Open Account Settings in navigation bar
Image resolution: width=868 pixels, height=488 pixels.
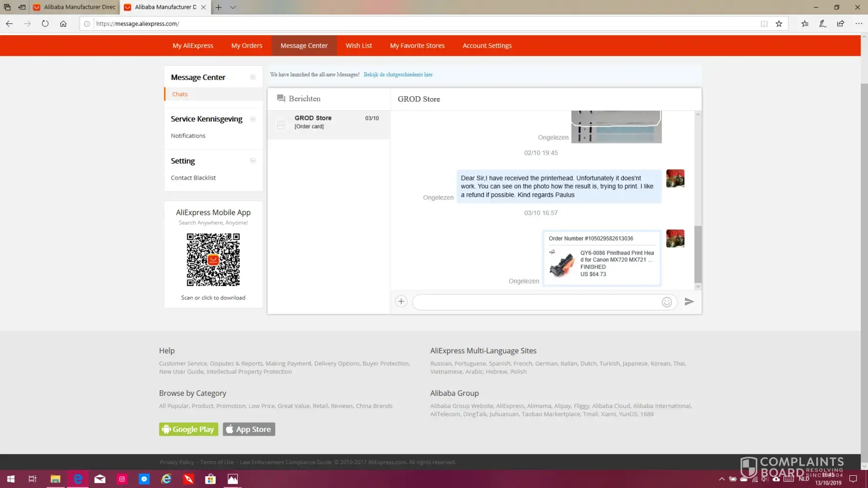point(487,45)
